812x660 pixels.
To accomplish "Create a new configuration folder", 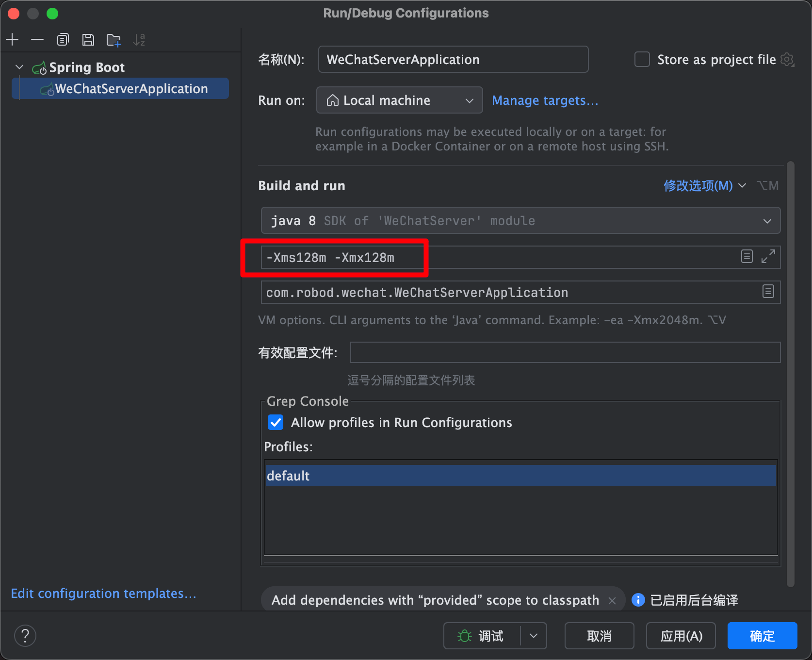I will pyautogui.click(x=114, y=39).
